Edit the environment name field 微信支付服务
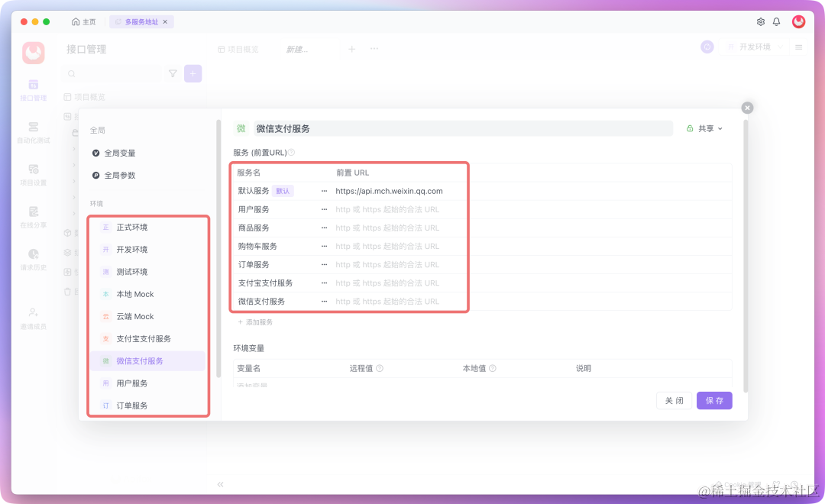Image resolution: width=825 pixels, height=504 pixels. (463, 128)
